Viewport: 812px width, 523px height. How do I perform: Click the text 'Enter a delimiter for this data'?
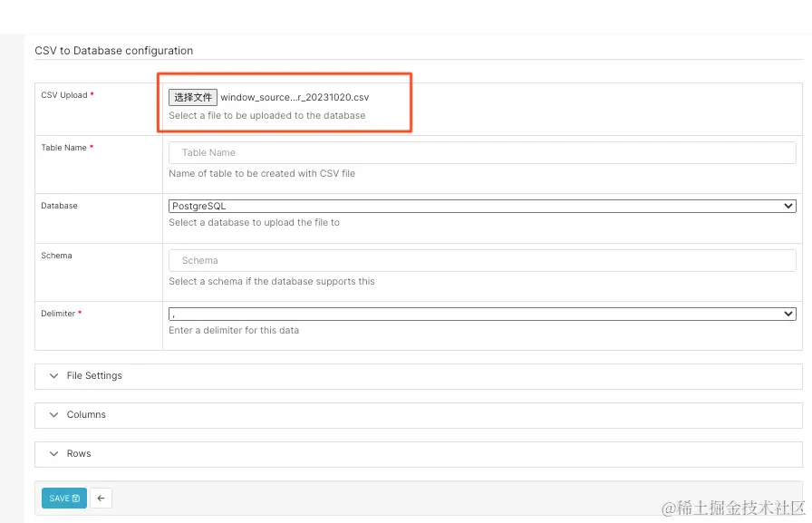tap(234, 330)
